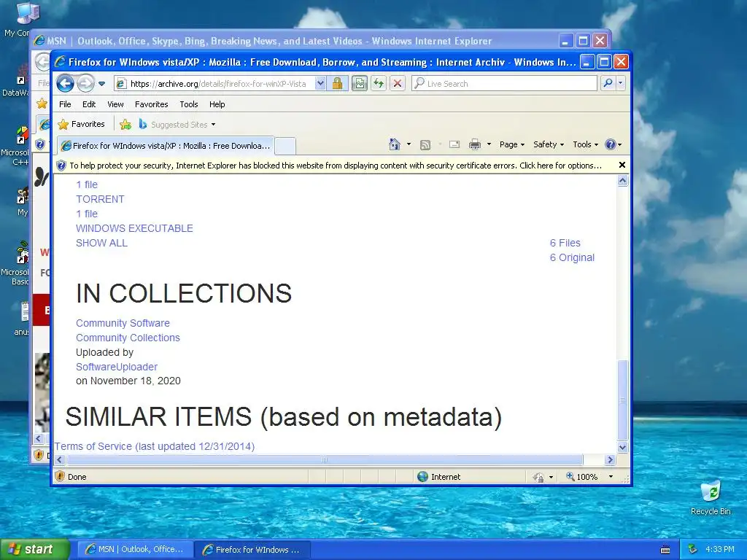
Task: Click the Refresh page icon
Action: (379, 84)
